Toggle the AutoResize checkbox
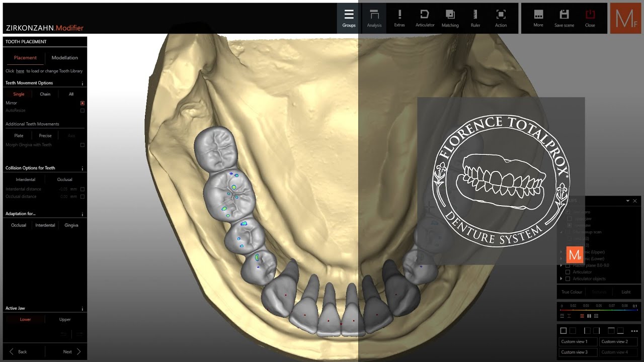The width and height of the screenshot is (644, 362). tap(83, 110)
